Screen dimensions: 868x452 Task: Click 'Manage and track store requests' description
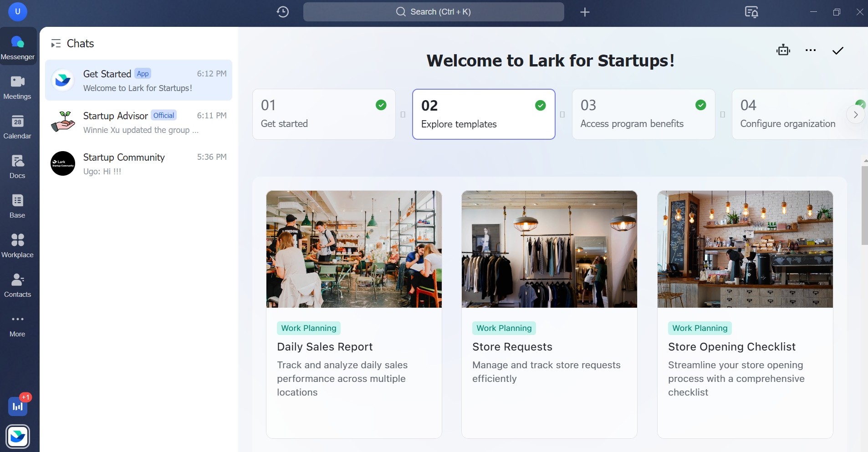[x=546, y=372]
